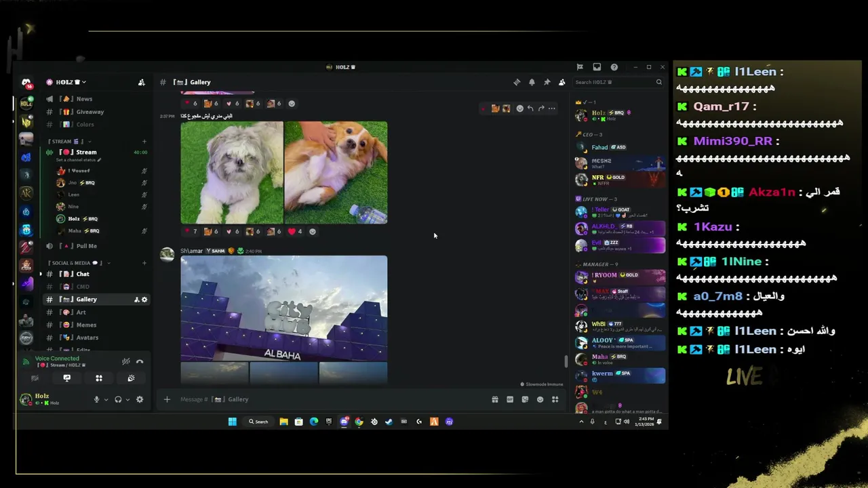Click Set a channel status link
868x488 pixels.
coord(78,160)
